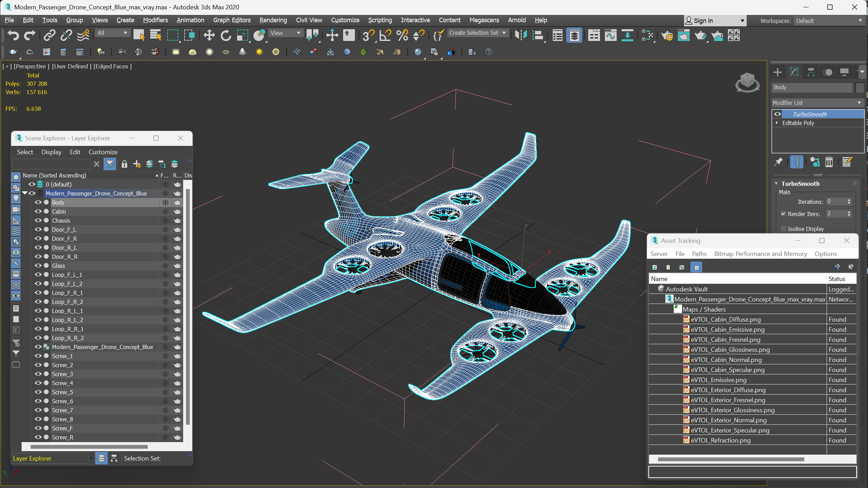This screenshot has height=488, width=868.
Task: Open the Rendering menu
Action: (273, 20)
